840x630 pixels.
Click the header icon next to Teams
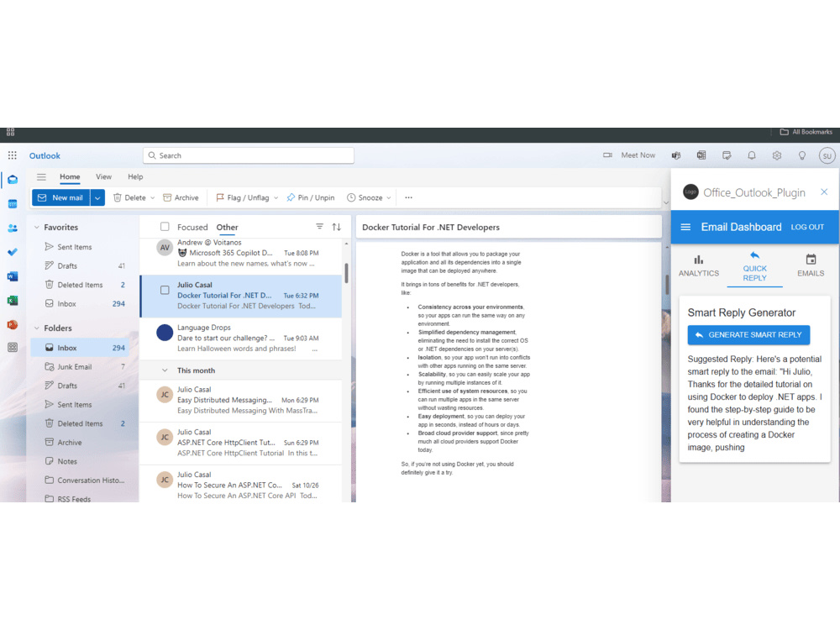[x=701, y=155]
